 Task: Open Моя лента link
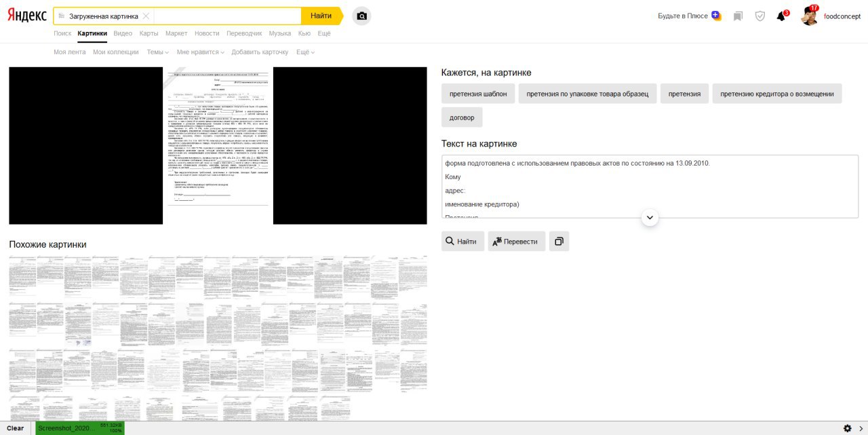(70, 52)
